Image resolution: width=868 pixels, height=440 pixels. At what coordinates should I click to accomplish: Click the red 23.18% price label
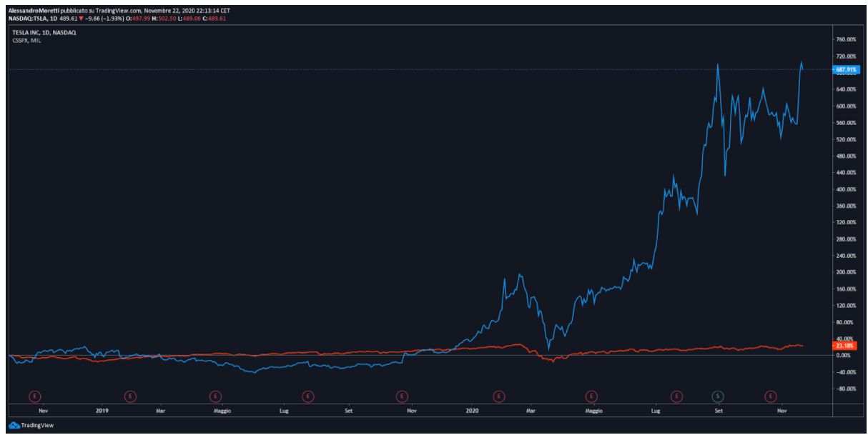[844, 346]
